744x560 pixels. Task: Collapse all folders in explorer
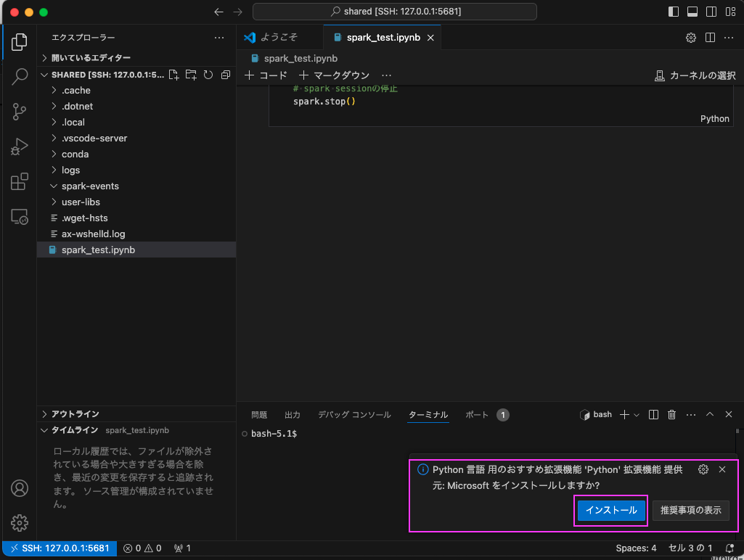(226, 75)
